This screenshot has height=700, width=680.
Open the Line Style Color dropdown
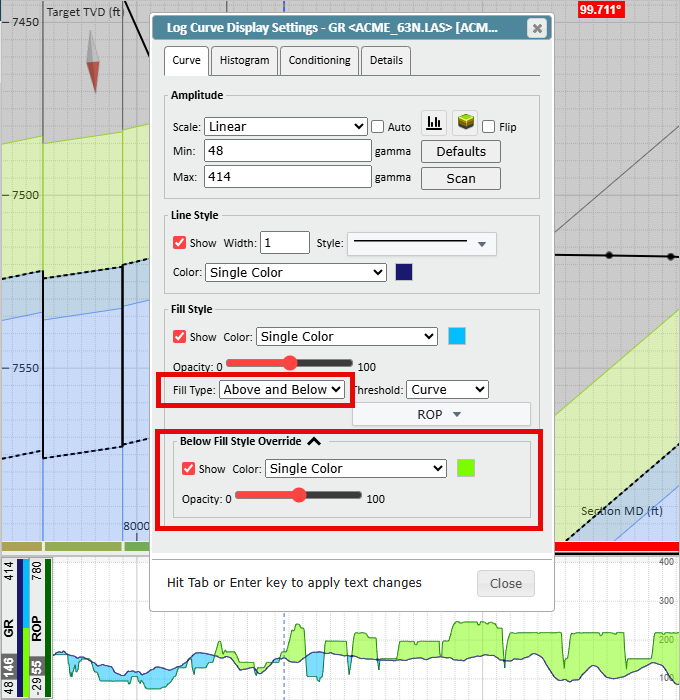pos(296,272)
